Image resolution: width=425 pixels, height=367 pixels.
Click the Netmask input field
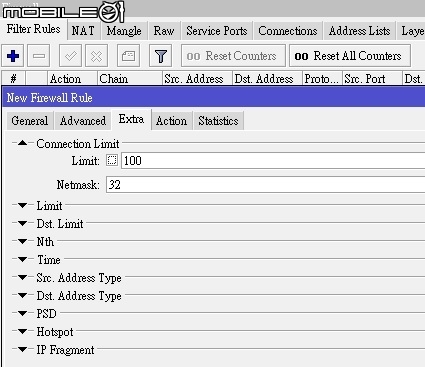click(265, 185)
